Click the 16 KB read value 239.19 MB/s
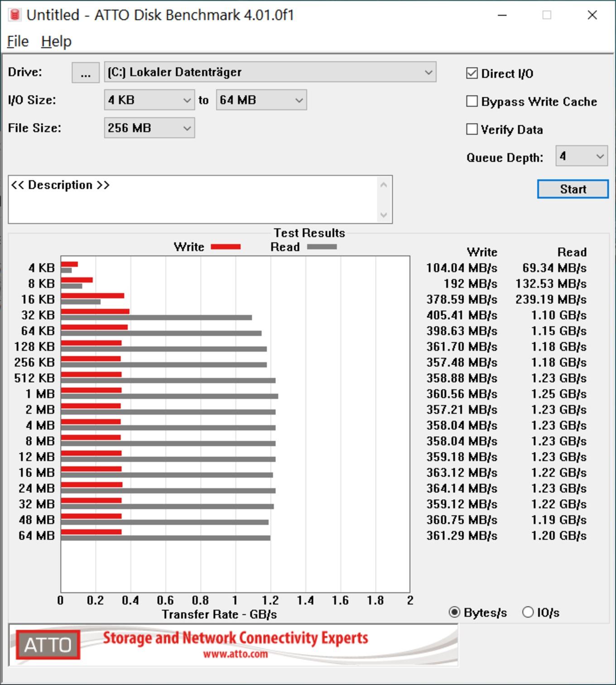This screenshot has width=616, height=685. [551, 299]
